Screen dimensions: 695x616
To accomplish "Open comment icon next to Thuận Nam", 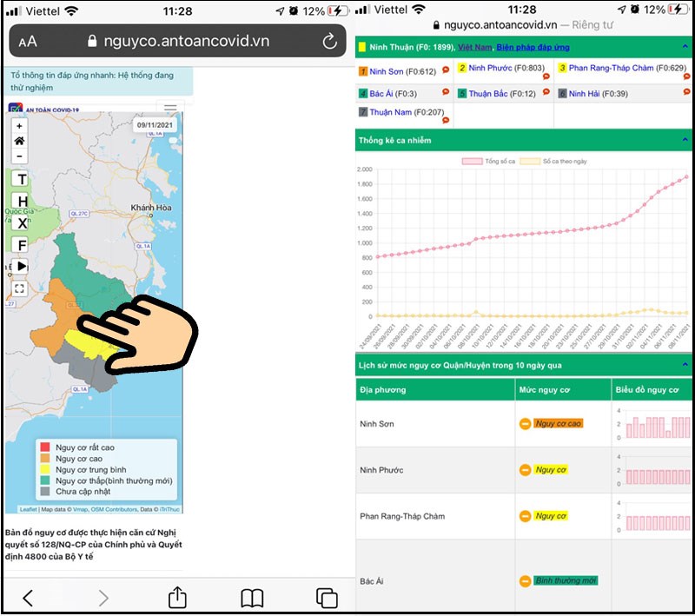I will (446, 120).
